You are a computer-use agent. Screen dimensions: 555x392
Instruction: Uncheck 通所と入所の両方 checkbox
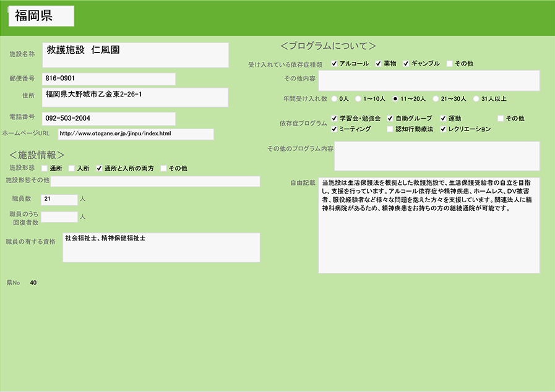click(99, 168)
